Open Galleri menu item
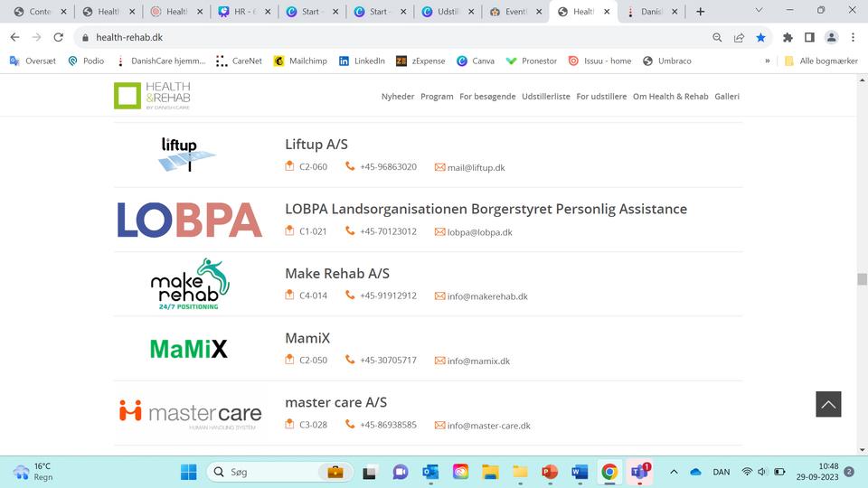The image size is (868, 488). [727, 97]
